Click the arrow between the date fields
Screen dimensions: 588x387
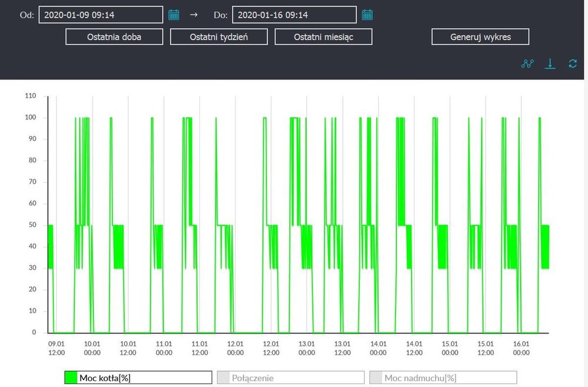point(193,15)
